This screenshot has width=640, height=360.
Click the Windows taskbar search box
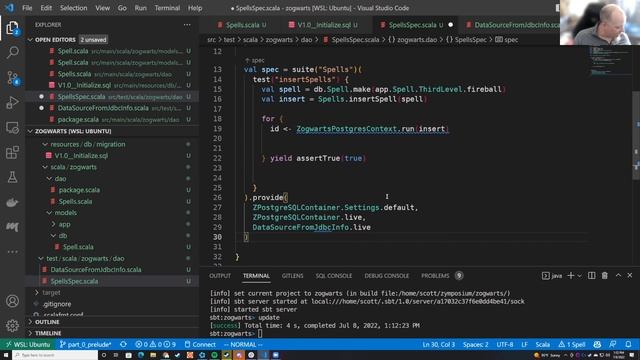point(55,355)
